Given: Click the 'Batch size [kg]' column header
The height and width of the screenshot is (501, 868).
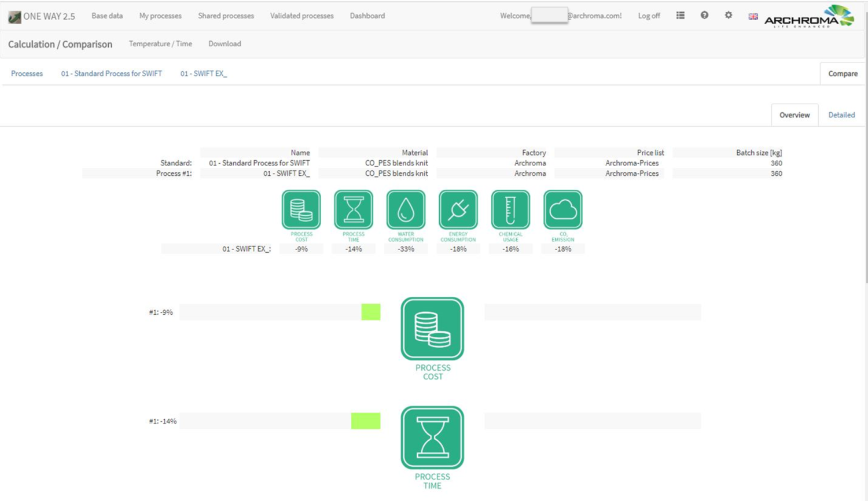Looking at the screenshot, I should (759, 153).
